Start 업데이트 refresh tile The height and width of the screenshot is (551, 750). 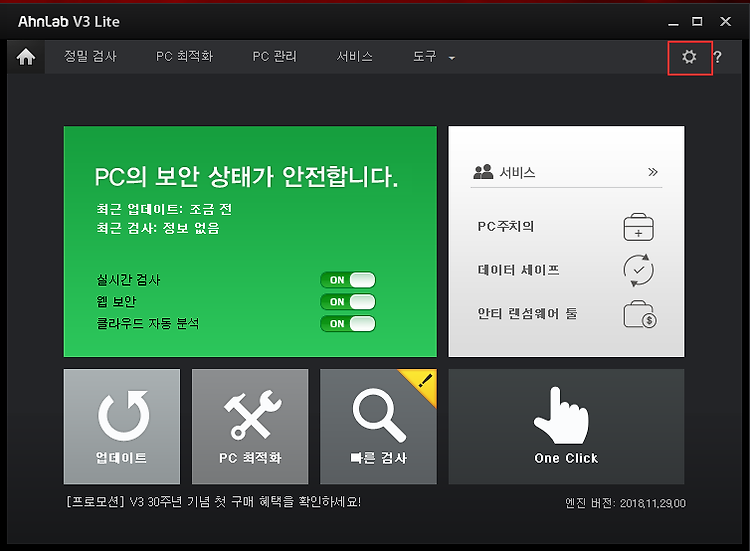coord(122,426)
